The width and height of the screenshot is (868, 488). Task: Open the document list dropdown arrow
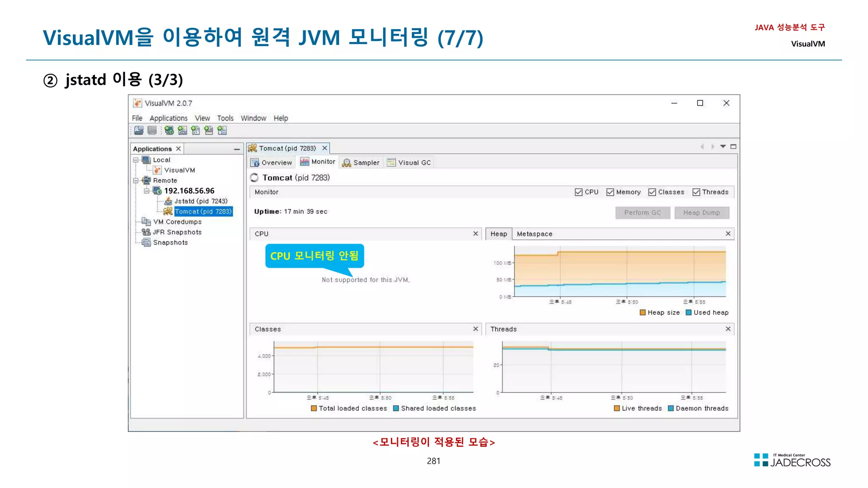[723, 147]
